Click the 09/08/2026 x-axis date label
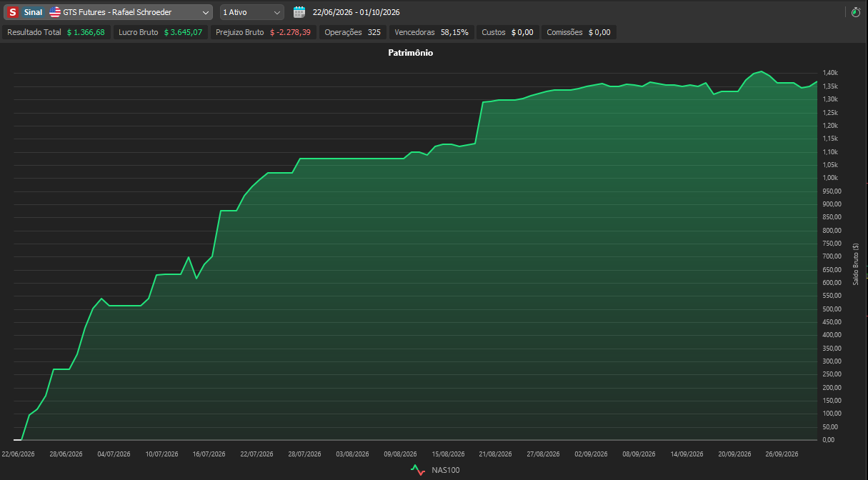868x480 pixels. (x=400, y=454)
